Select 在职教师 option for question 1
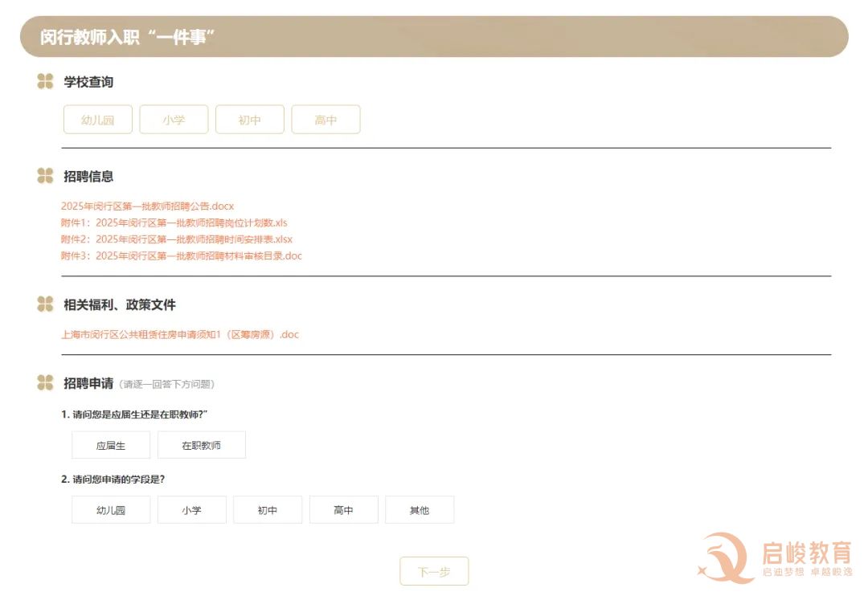Viewport: 868px width, 600px height. (202, 445)
